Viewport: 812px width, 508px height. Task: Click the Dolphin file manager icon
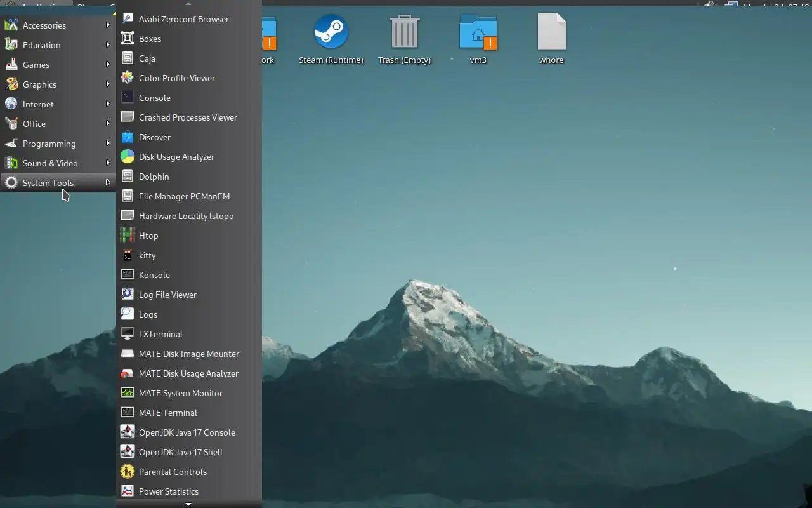point(128,177)
